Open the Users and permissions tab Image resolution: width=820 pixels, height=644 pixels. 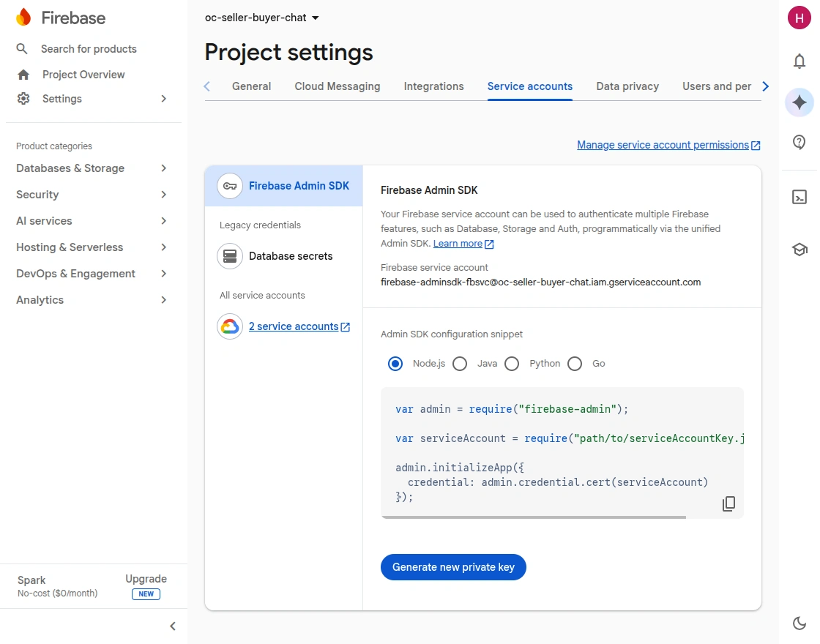click(x=717, y=86)
